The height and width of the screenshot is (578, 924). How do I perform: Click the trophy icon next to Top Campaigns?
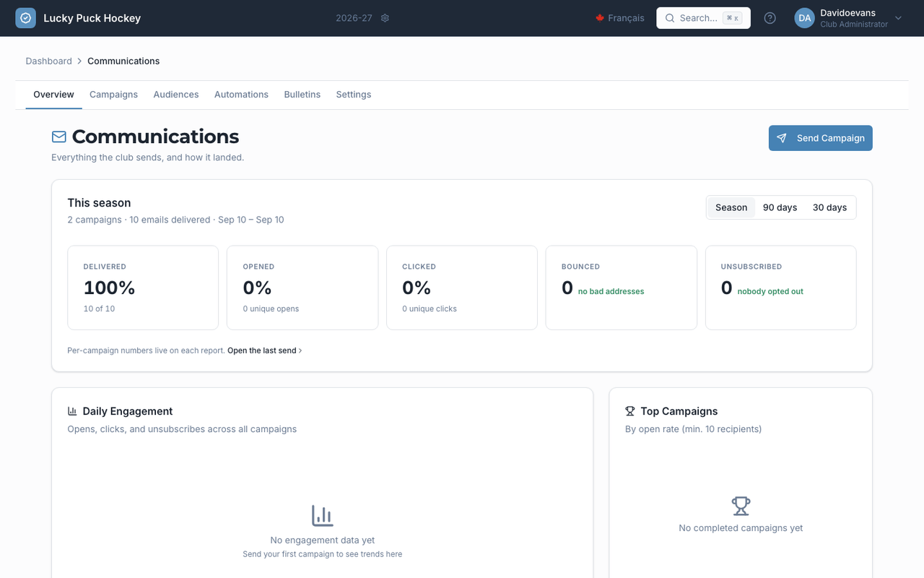coord(629,411)
